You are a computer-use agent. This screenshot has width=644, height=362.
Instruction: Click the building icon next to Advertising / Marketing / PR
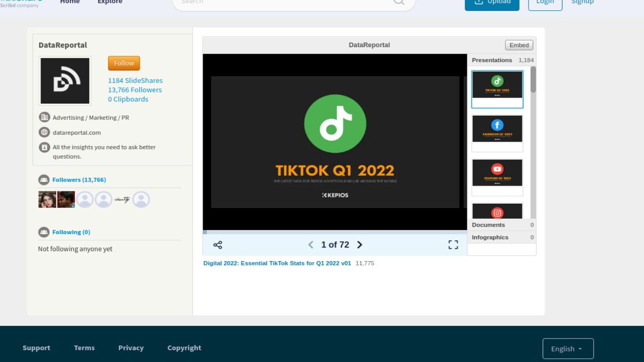point(44,117)
